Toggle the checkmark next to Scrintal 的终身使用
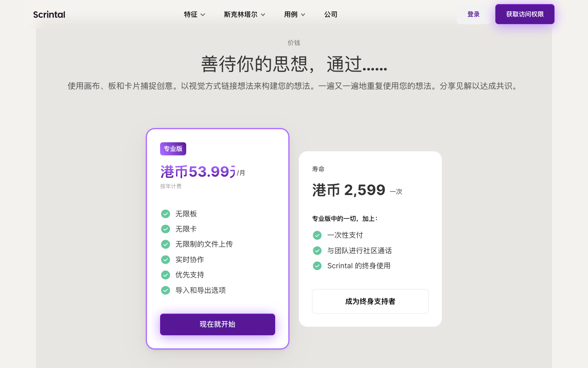 coord(317,266)
